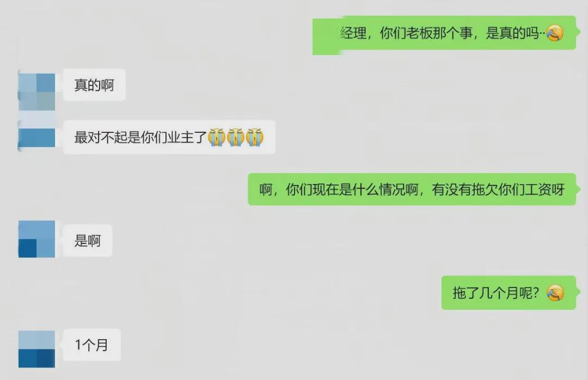Click the last crying emoji in the row
Viewport: 588px width, 380px height.
click(x=255, y=137)
